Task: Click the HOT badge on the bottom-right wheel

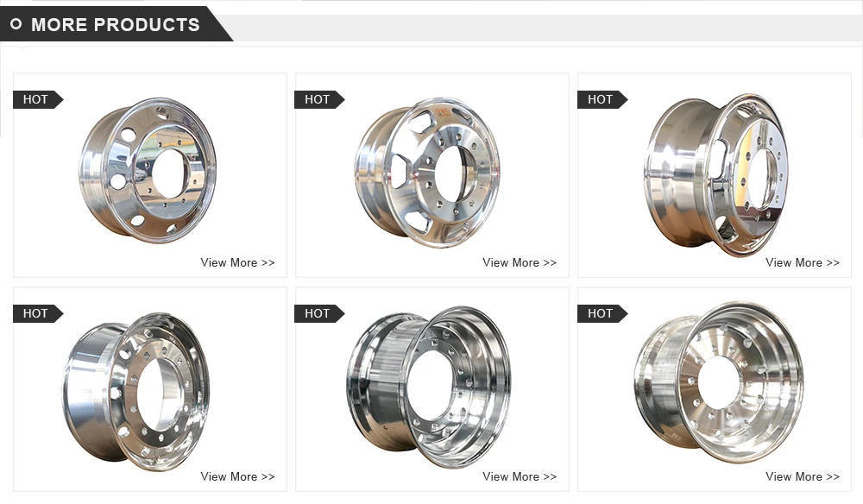Action: [602, 313]
